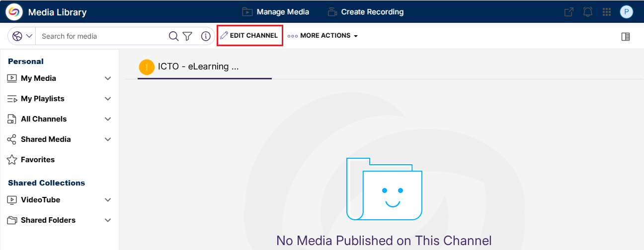
Task: Click the YuJa colorful logo icon
Action: [x=14, y=12]
